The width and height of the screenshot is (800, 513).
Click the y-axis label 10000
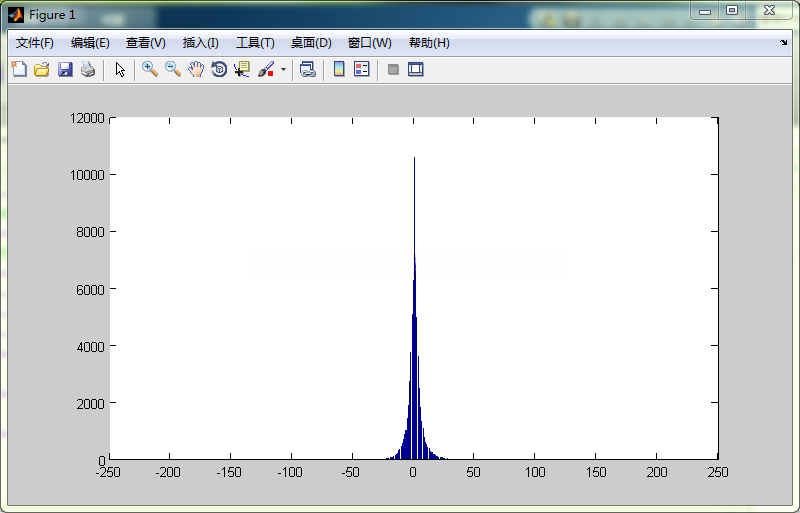click(87, 175)
